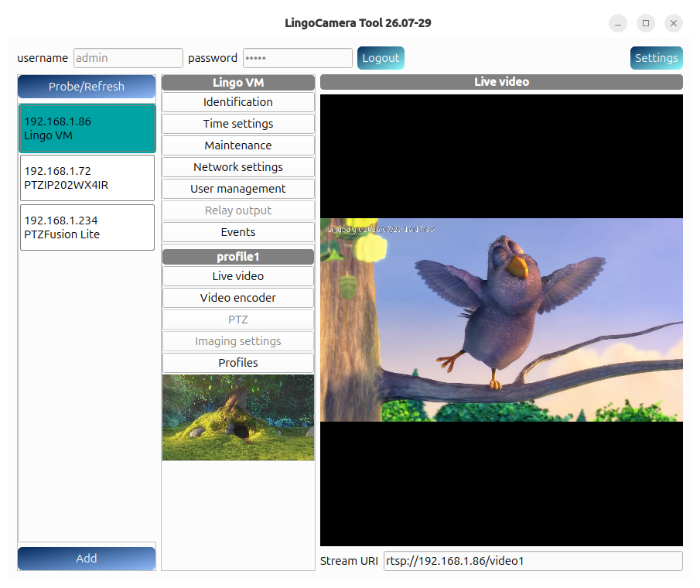The width and height of the screenshot is (700, 588).
Task: Click Live video under profile1
Action: tap(238, 276)
